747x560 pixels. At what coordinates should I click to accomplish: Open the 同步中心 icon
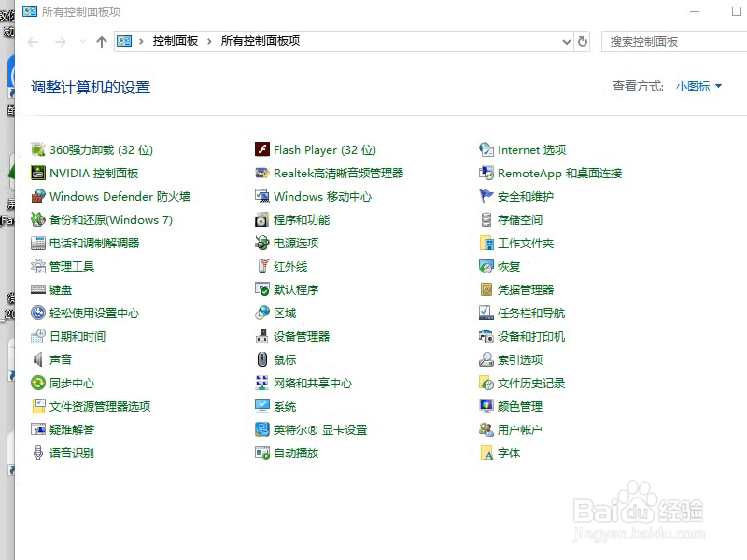[38, 383]
